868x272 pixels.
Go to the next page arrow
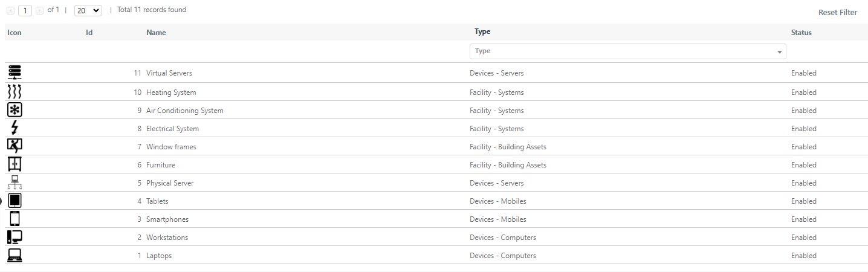tap(39, 10)
